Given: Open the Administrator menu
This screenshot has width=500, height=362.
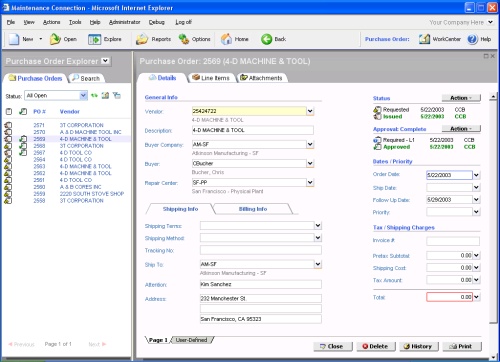Looking at the screenshot, I should (x=125, y=22).
